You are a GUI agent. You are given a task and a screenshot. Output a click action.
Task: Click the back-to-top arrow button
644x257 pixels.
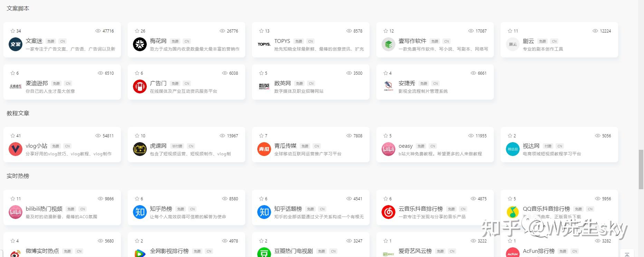[x=627, y=254]
